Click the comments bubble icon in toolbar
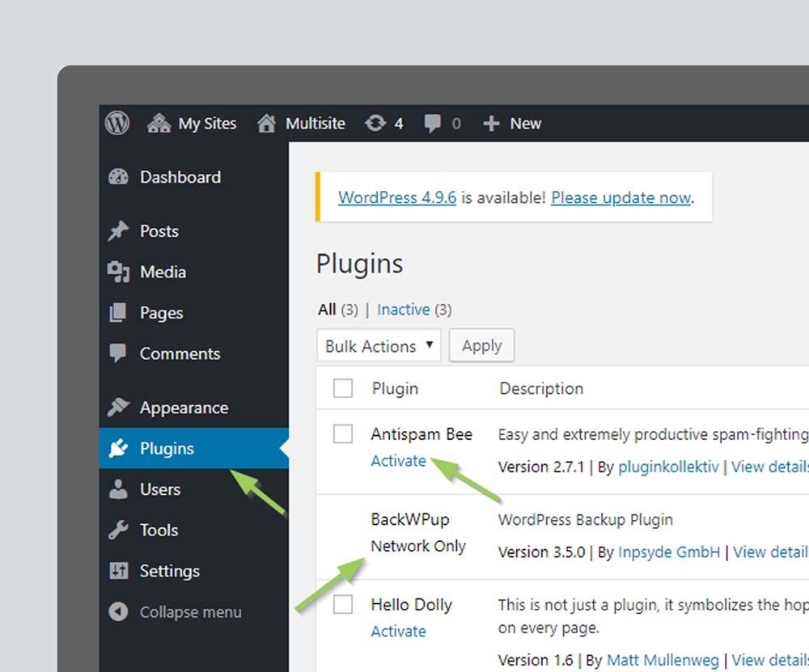Image resolution: width=809 pixels, height=672 pixels. point(434,123)
